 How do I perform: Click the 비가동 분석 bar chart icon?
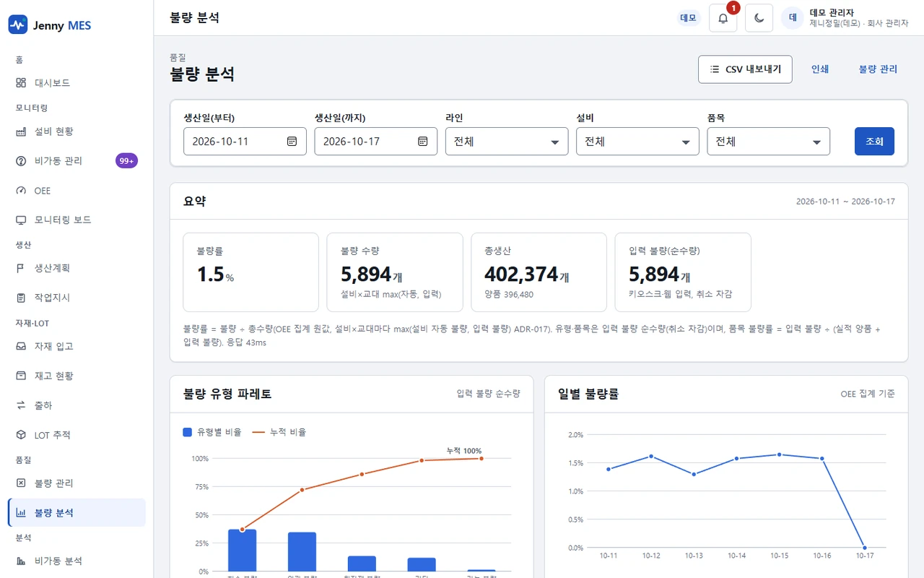[x=21, y=561]
